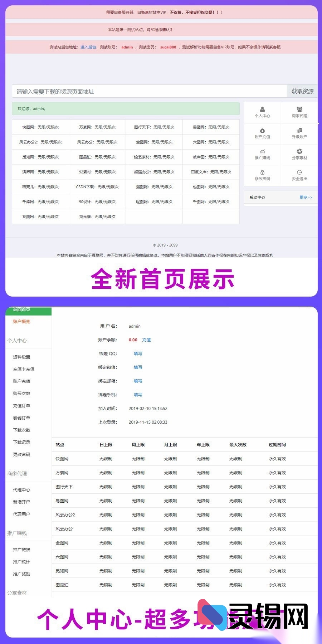Click 填写 link for 绑定 QQ
322x644 pixels.
(138, 353)
